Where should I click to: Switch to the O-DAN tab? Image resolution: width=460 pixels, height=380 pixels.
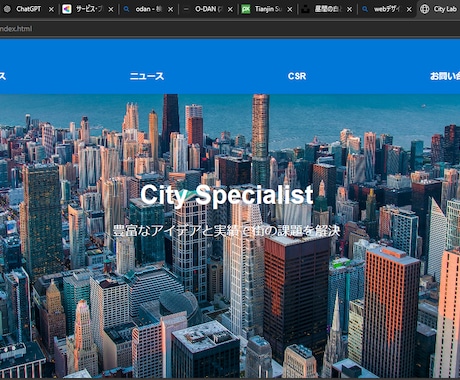(x=208, y=9)
